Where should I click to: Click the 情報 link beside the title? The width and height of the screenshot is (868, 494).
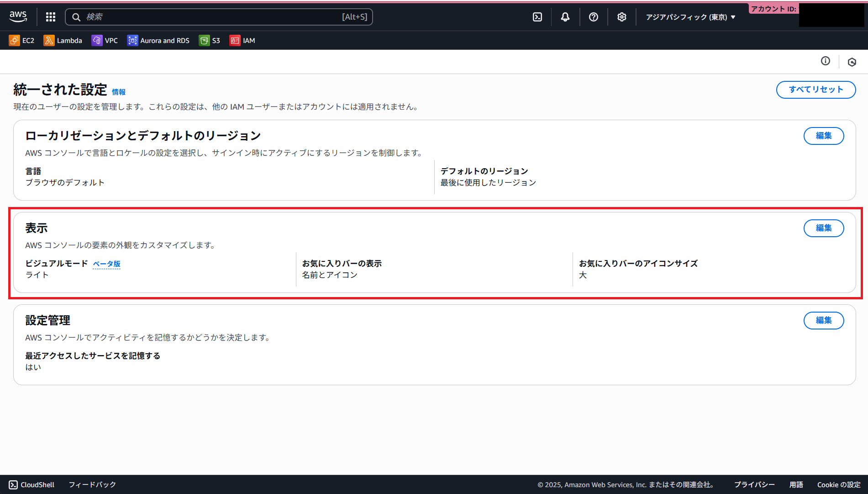click(x=119, y=92)
